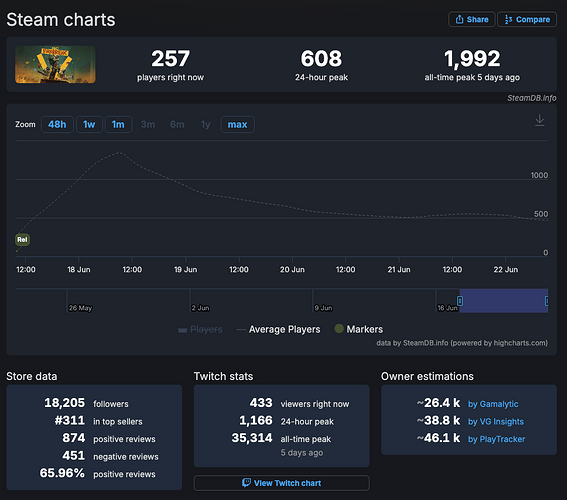
Task: Click the 35,314 Twitch all-time peak
Action: (x=252, y=438)
